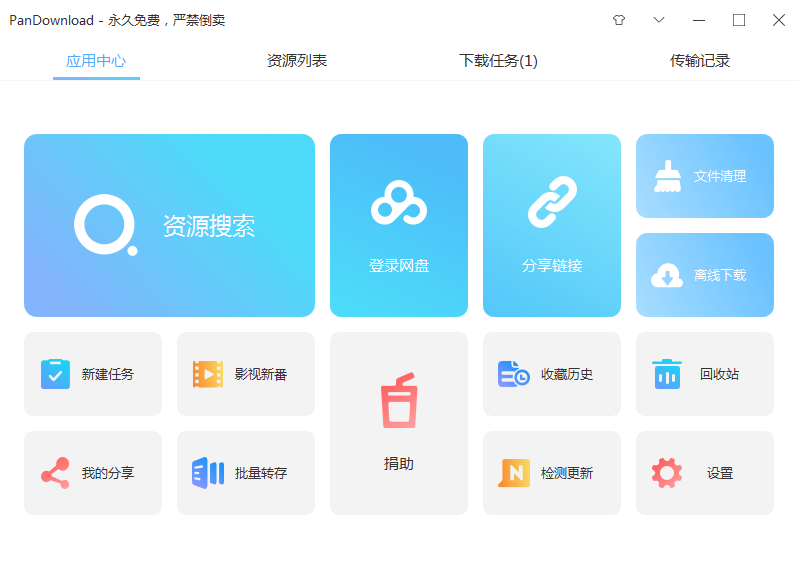
Task: Switch to the 应用中心 tab
Action: pos(96,61)
